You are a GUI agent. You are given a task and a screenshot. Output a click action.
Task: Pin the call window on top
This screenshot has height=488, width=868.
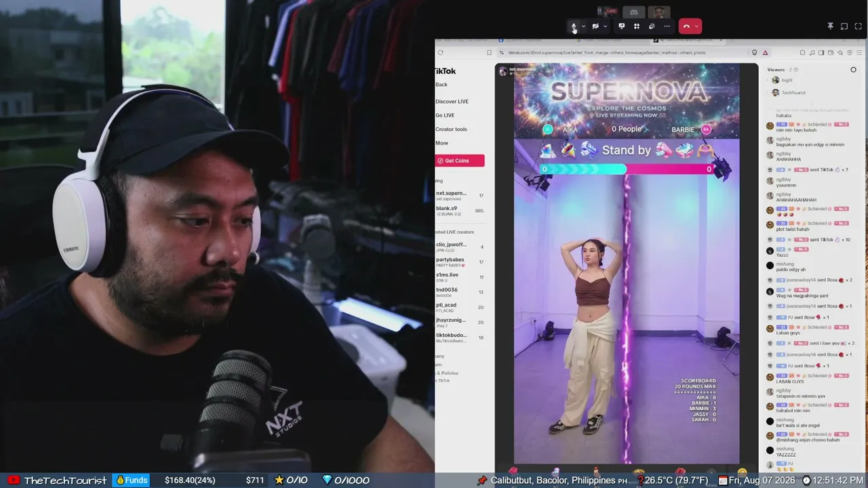pyautogui.click(x=830, y=26)
